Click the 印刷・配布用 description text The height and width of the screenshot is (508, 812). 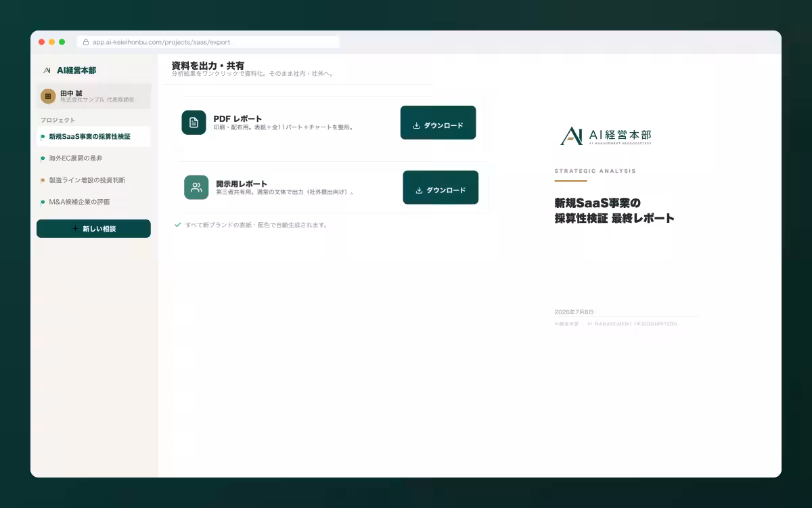click(x=284, y=127)
